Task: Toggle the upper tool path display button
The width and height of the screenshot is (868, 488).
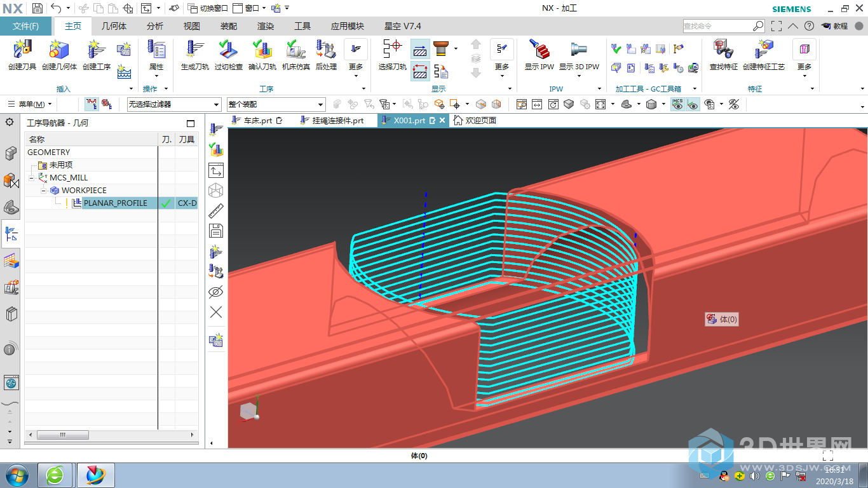Action: pyautogui.click(x=419, y=49)
